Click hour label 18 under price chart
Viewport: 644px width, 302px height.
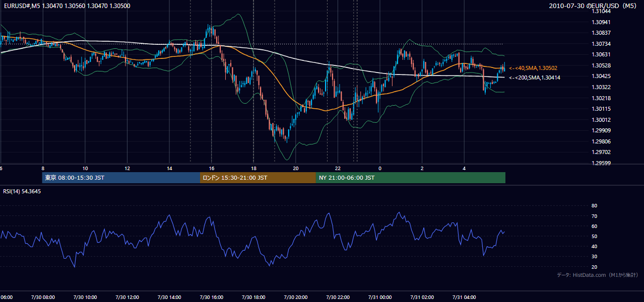pyautogui.click(x=253, y=168)
